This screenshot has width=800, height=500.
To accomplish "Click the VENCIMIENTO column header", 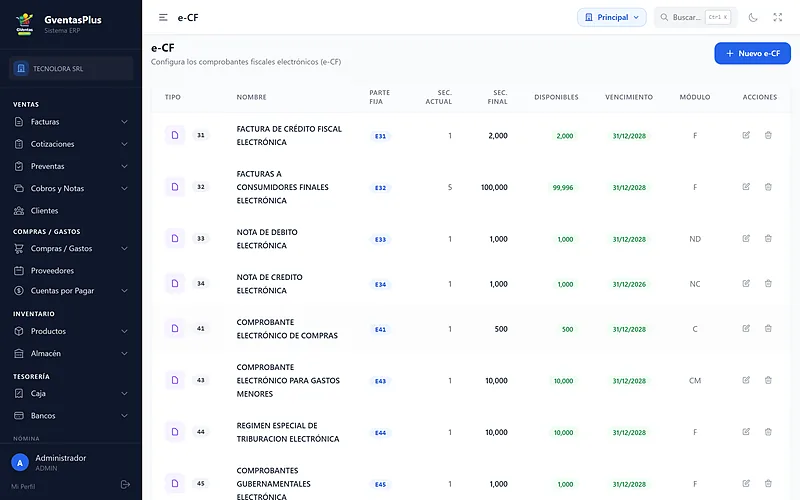I will click(629, 97).
